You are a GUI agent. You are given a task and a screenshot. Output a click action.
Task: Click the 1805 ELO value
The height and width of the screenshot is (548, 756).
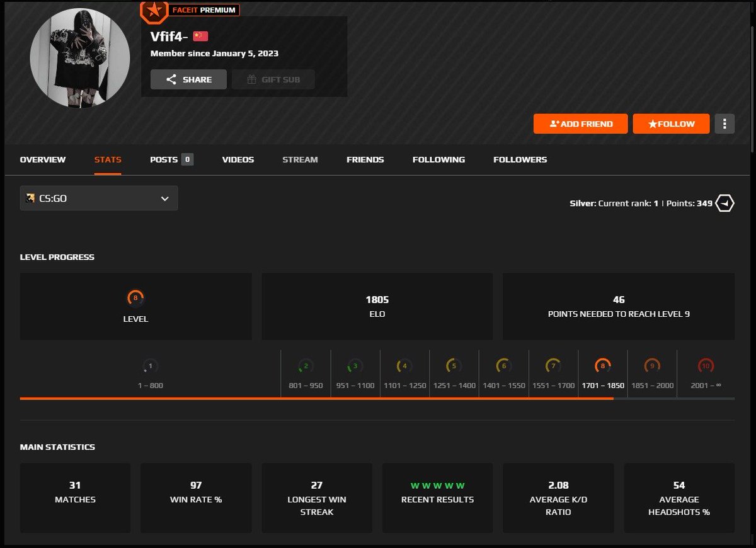pyautogui.click(x=377, y=300)
